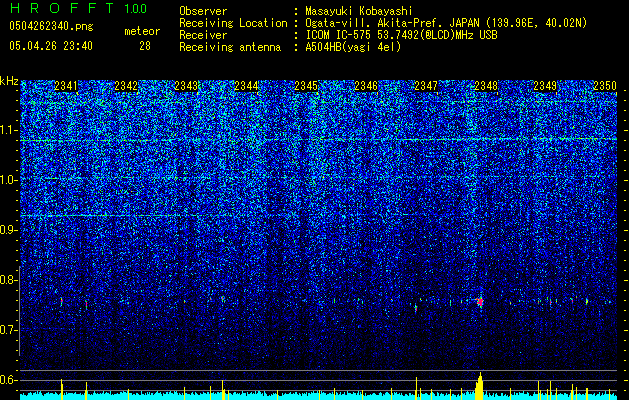Screen dimensions: 629x400
Task: Click the "meteor" count label
Action: click(142, 31)
